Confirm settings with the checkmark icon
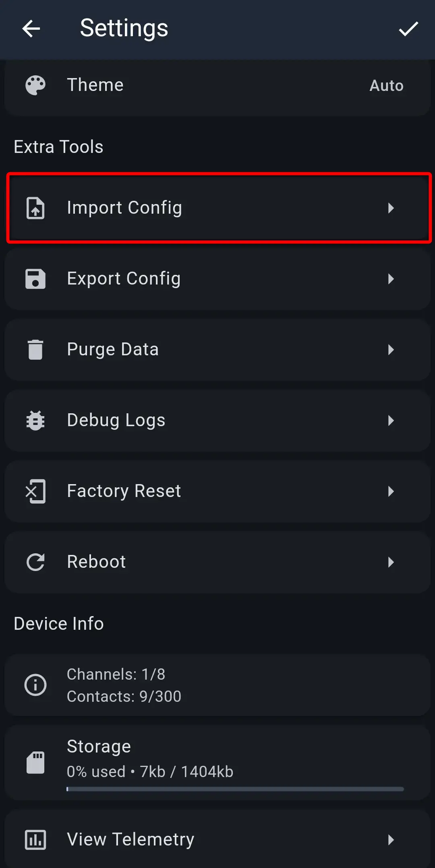The image size is (435, 868). 408,29
